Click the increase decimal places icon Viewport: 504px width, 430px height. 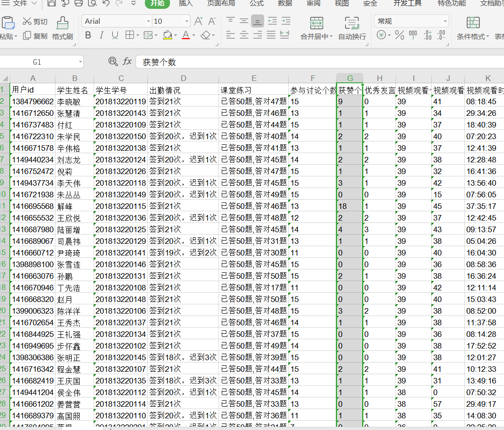428,35
